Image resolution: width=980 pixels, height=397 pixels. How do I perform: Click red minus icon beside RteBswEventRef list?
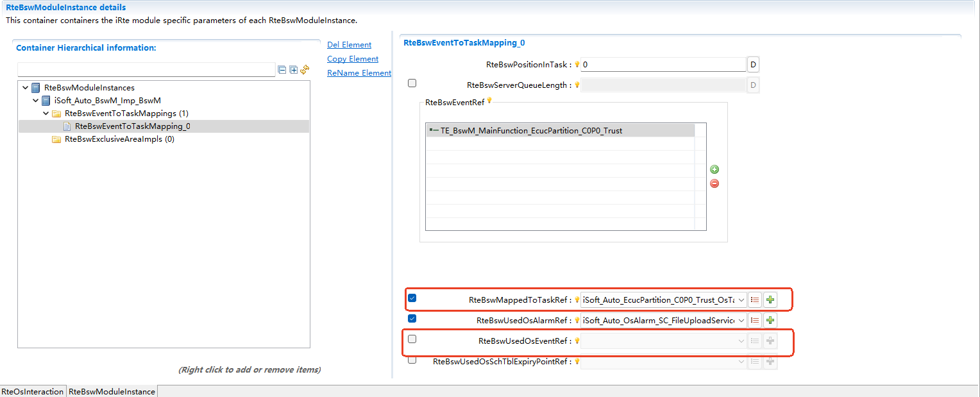(x=714, y=183)
